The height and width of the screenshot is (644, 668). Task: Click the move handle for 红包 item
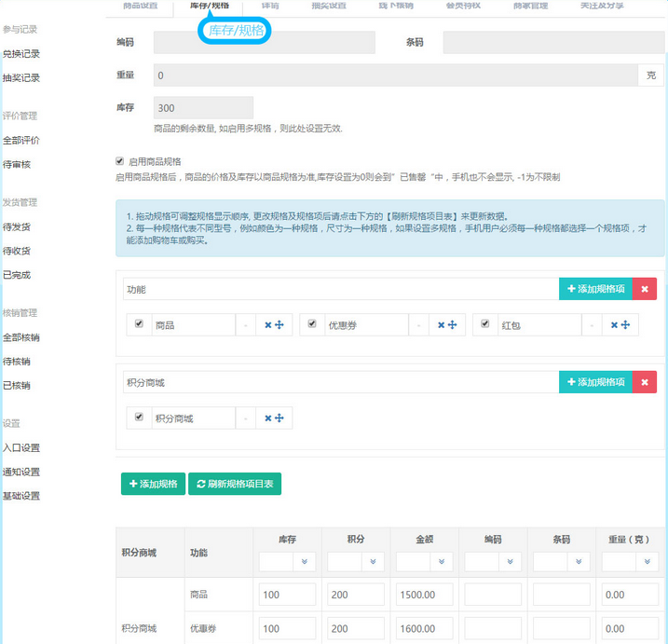tap(626, 324)
